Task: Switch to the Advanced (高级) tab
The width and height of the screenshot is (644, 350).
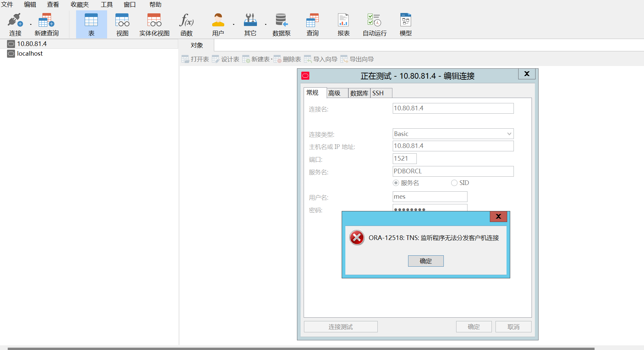Action: pyautogui.click(x=337, y=93)
